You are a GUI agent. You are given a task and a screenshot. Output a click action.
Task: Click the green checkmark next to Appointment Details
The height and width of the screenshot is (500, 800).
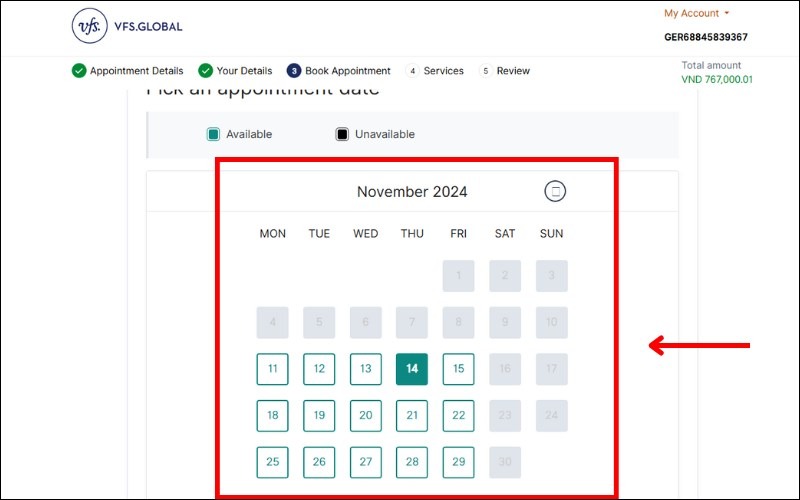[79, 71]
